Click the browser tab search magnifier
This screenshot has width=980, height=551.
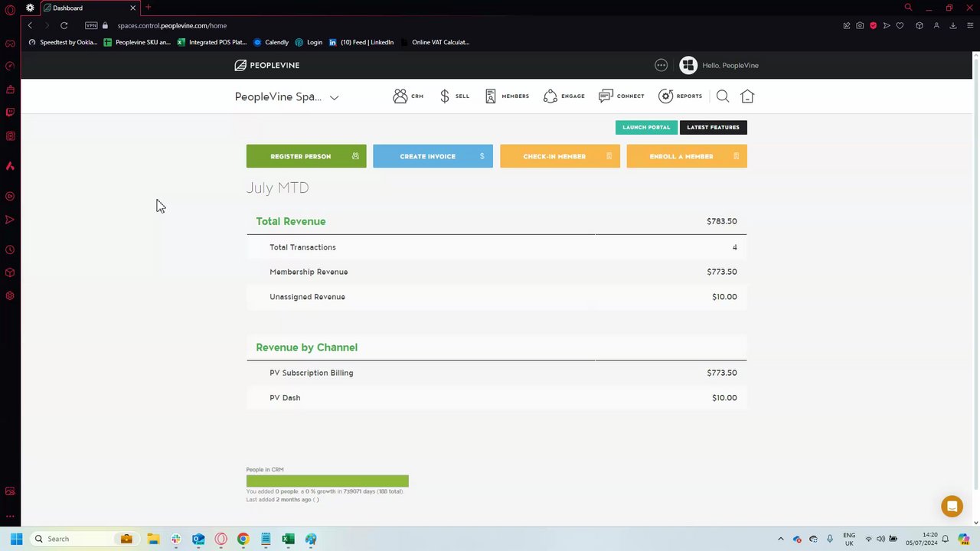pos(908,8)
